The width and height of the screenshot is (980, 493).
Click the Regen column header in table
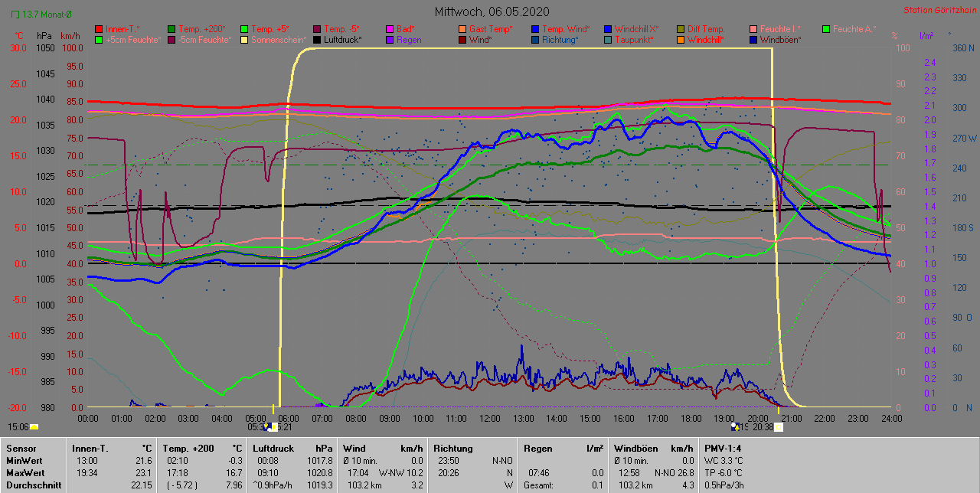coord(537,448)
